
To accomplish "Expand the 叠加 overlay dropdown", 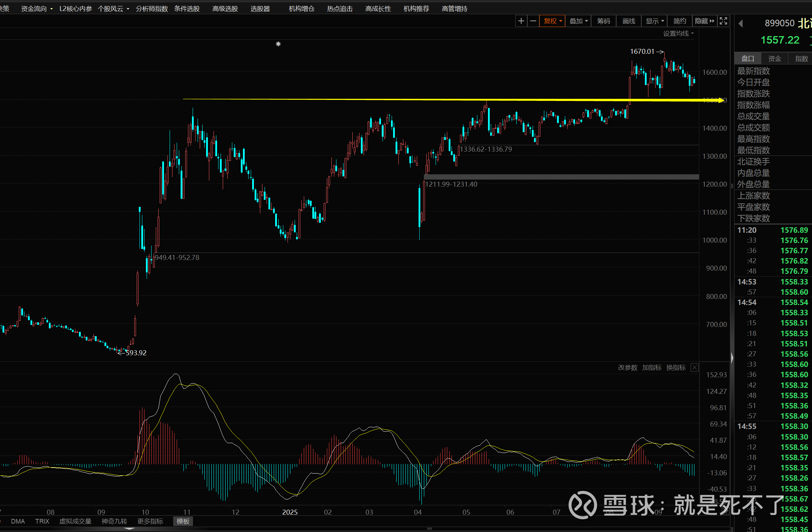I will [x=578, y=21].
